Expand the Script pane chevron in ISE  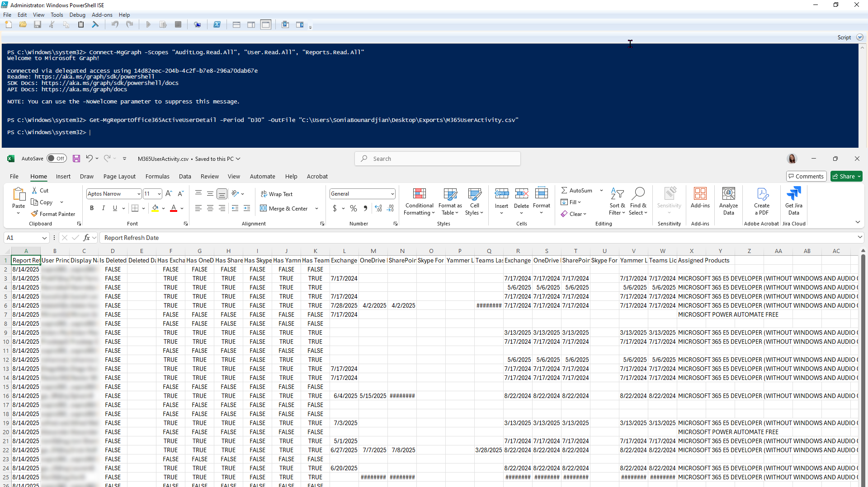[x=860, y=37]
